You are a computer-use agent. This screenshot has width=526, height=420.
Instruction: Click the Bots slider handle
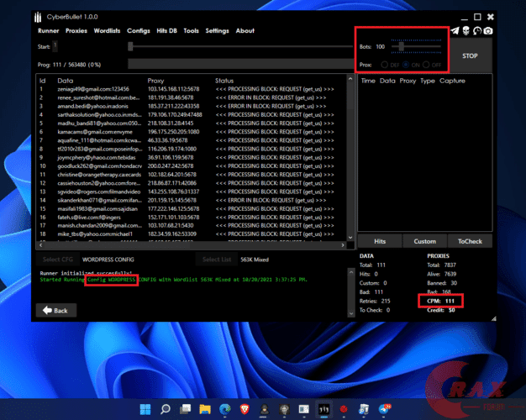401,47
